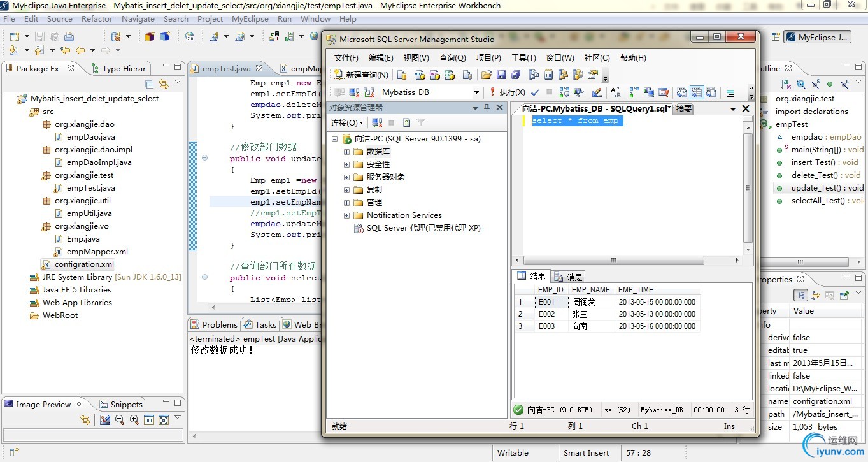868x462 pixels.
Task: Toggle highlighted Results to Grid icon
Action: point(697,92)
